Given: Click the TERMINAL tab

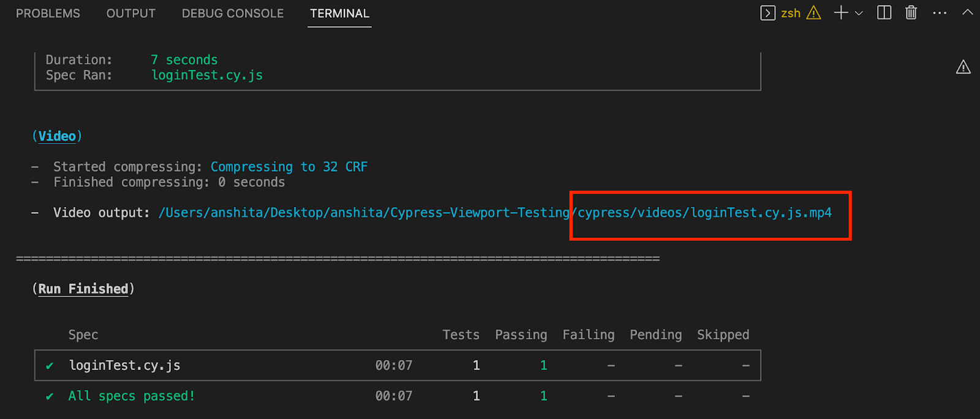Looking at the screenshot, I should [339, 13].
